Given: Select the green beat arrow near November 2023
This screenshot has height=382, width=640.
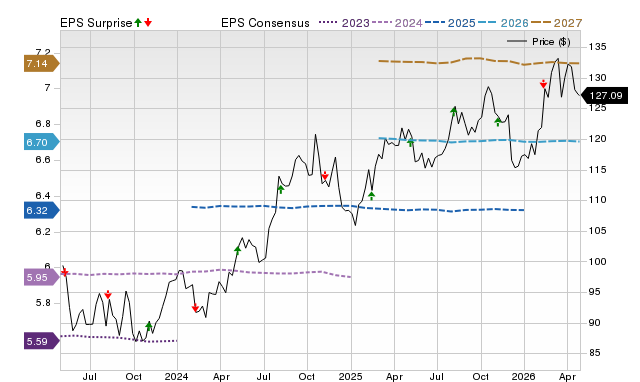Looking at the screenshot, I should pyautogui.click(x=149, y=326).
